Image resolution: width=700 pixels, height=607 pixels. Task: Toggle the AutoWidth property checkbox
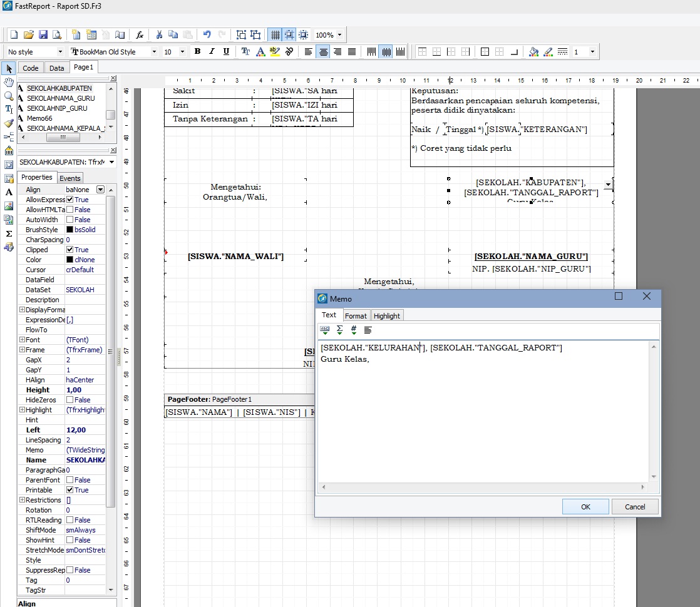70,220
